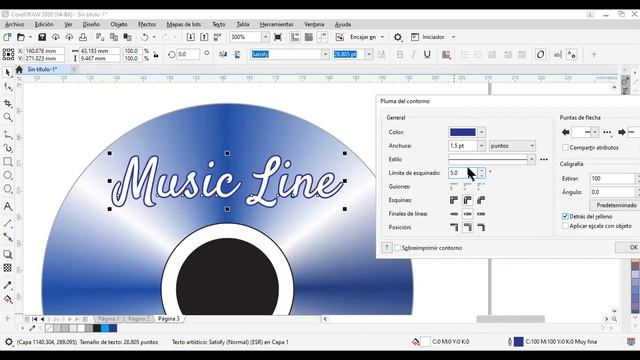
Task: Uncheck Detrás del relleno checkbox
Action: click(565, 216)
